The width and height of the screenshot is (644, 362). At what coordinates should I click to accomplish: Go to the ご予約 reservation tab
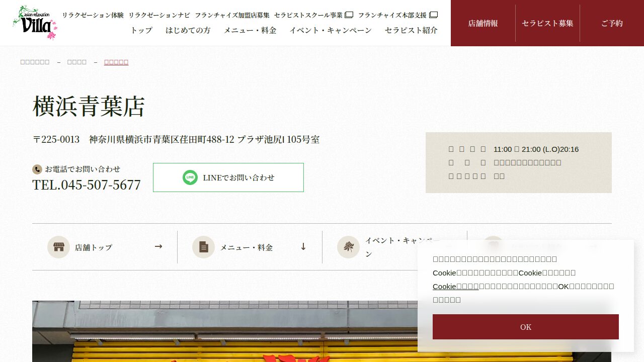tap(612, 23)
